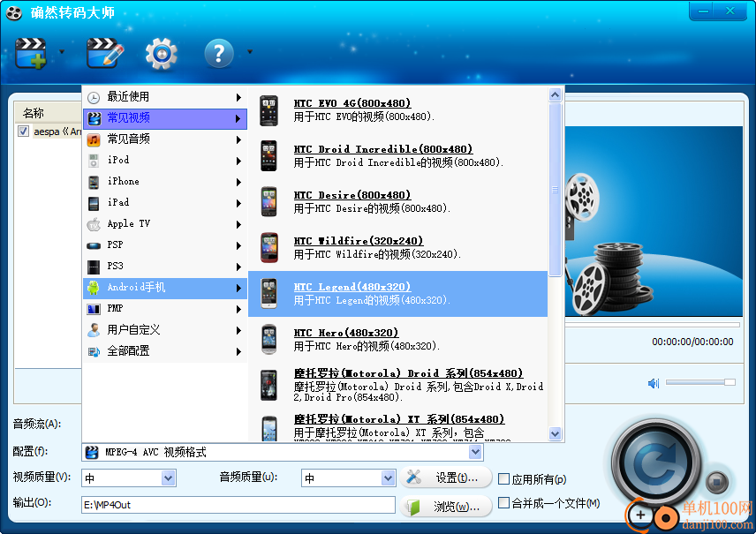Click the add video file toolbar icon
This screenshot has width=756, height=534.
(x=31, y=53)
